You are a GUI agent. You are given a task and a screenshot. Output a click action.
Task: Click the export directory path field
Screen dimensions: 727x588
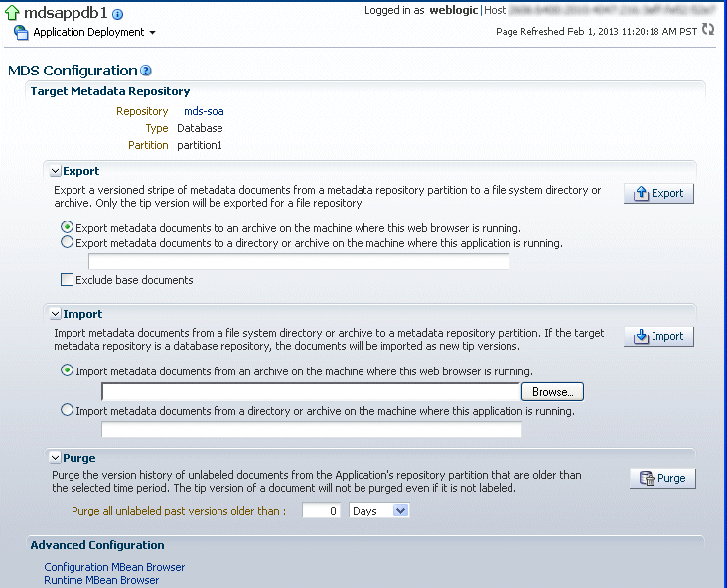[299, 261]
